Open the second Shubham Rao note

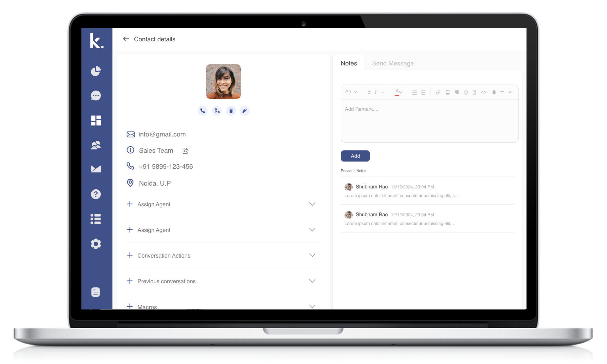tap(428, 219)
